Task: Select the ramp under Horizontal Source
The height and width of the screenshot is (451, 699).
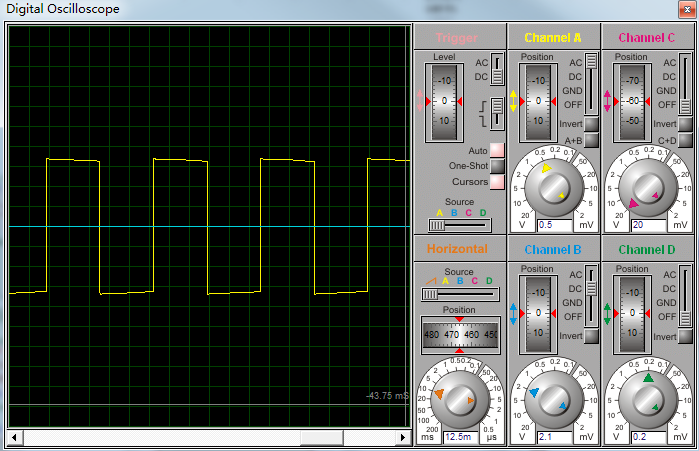Action: pyautogui.click(x=431, y=281)
